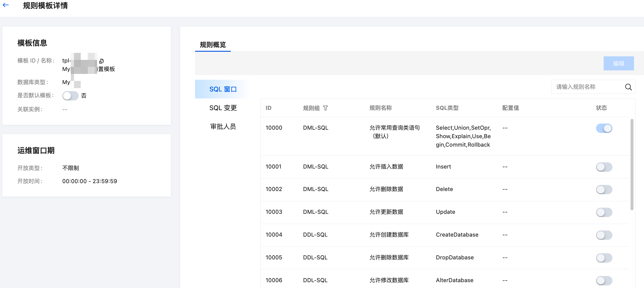Turn on rule 10005 DropDatabase
This screenshot has width=644, height=288.
coord(604,258)
